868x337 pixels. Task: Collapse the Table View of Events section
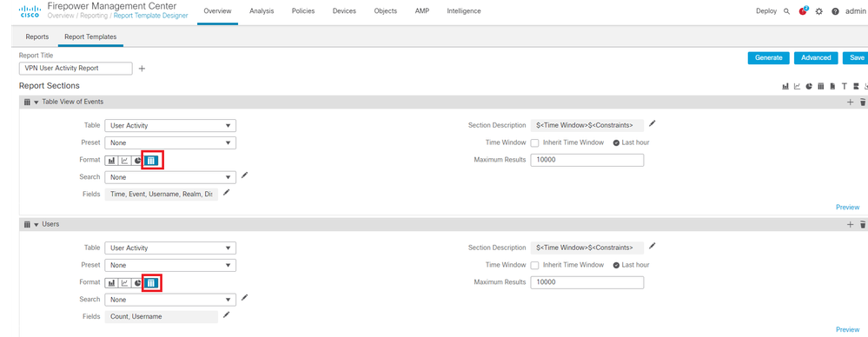36,102
